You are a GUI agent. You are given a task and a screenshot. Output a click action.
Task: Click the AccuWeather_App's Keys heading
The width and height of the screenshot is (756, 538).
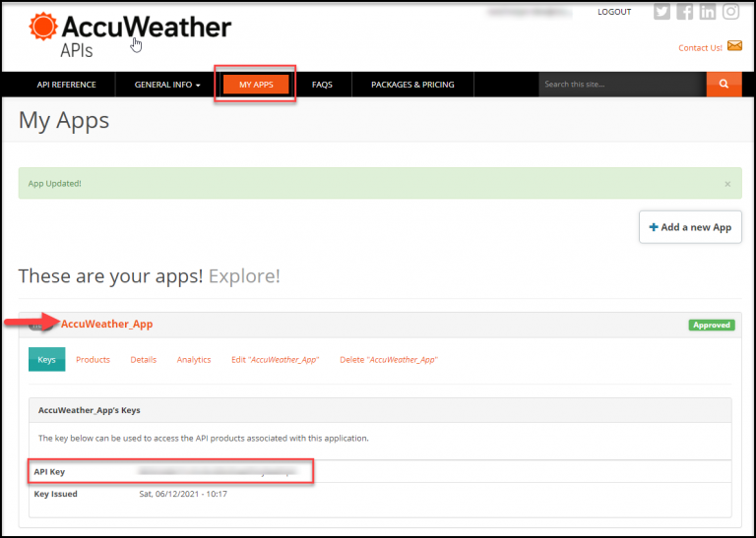tap(90, 410)
